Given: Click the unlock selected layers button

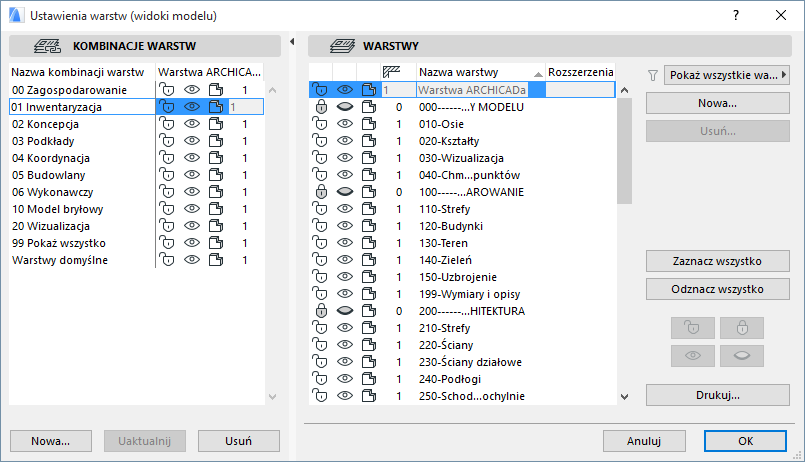Looking at the screenshot, I should (693, 328).
